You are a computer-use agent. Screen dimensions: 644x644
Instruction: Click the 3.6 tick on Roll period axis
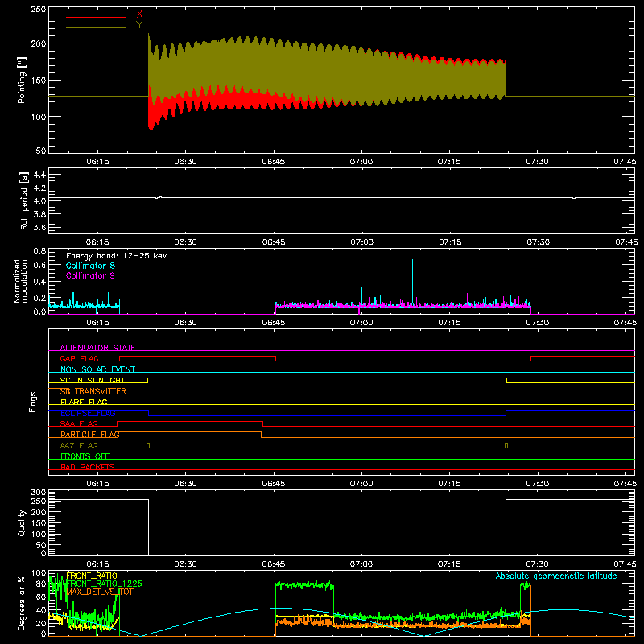point(39,227)
